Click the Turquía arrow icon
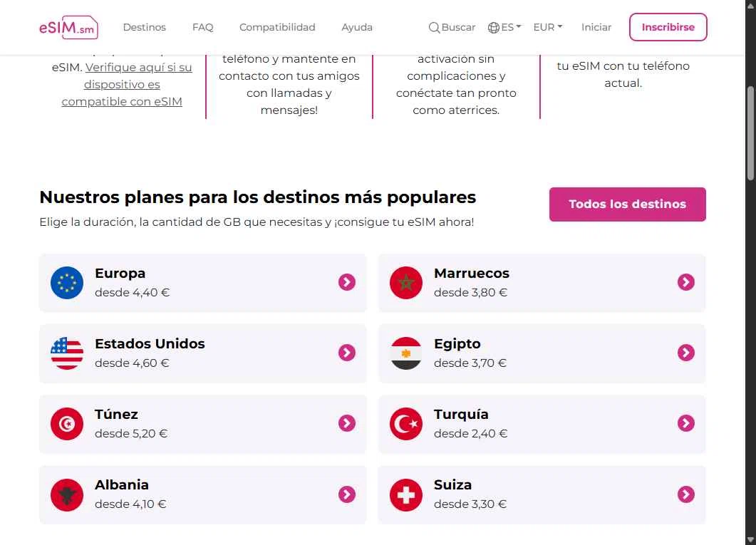This screenshot has height=545, width=756. pos(685,424)
